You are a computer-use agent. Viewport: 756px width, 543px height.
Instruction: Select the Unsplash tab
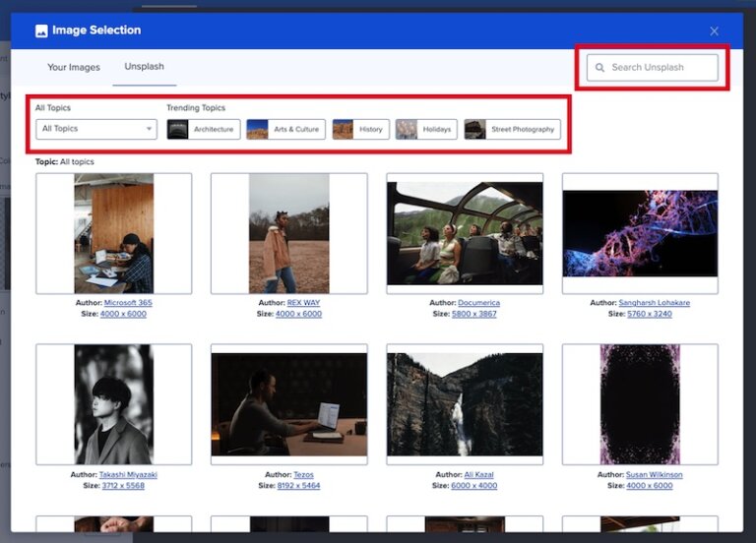click(x=144, y=67)
